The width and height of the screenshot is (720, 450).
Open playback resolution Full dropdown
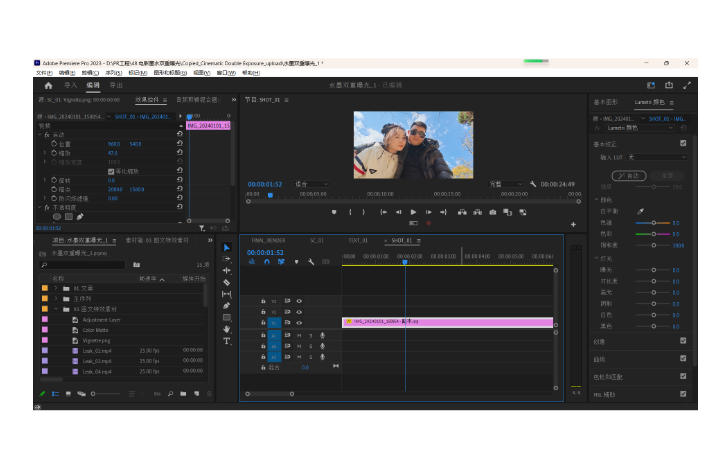tap(506, 184)
